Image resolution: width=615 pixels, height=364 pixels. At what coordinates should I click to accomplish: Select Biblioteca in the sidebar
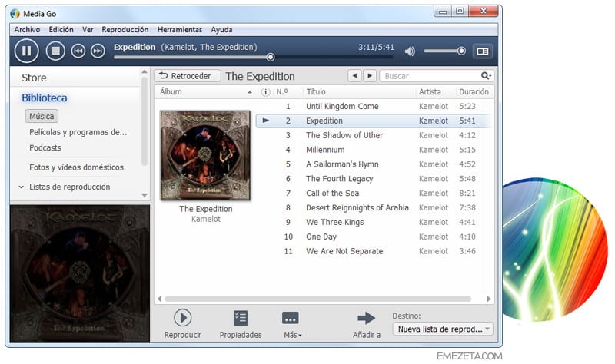pos(45,98)
